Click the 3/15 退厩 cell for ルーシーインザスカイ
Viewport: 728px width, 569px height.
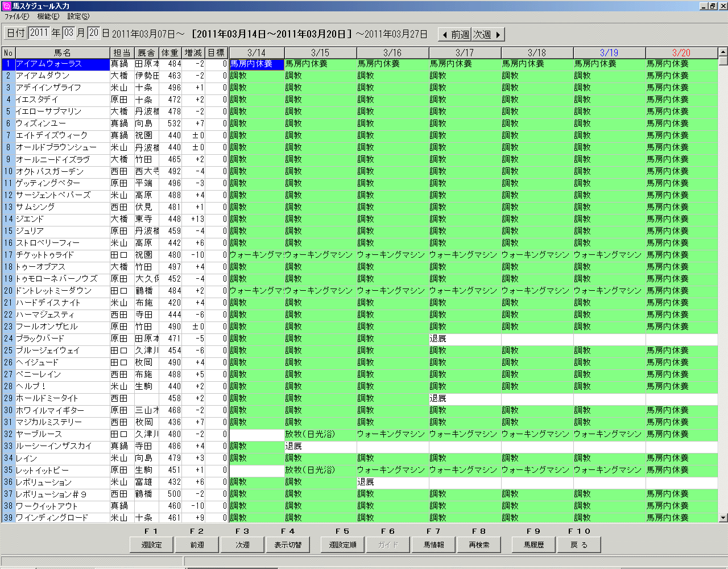(x=320, y=446)
